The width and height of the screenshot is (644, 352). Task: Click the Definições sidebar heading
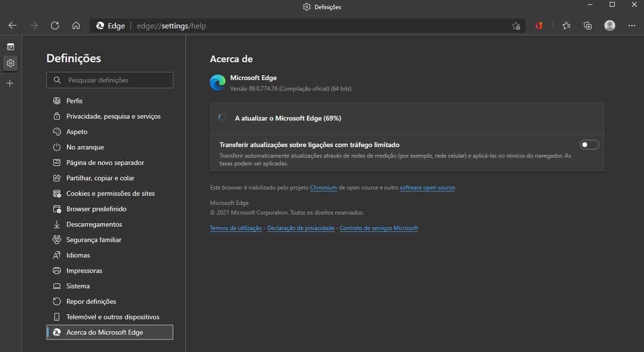(x=74, y=58)
